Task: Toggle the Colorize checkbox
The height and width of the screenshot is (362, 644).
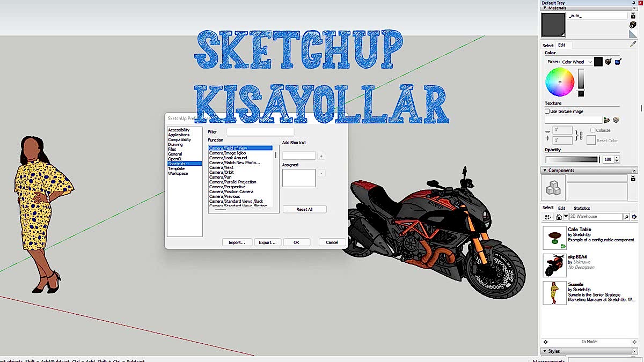Action: (592, 130)
